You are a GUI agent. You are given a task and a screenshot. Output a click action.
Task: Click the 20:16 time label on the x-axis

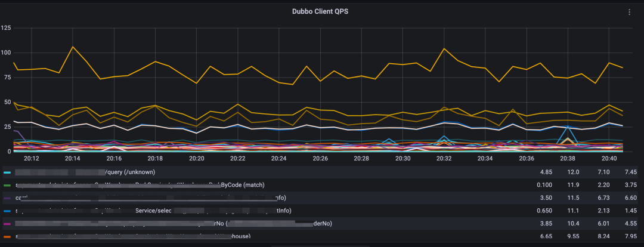(x=114, y=158)
